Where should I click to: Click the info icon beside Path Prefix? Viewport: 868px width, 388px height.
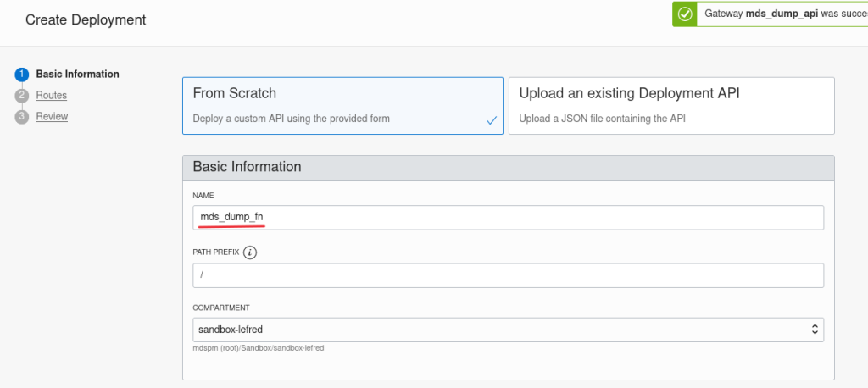[x=250, y=252]
